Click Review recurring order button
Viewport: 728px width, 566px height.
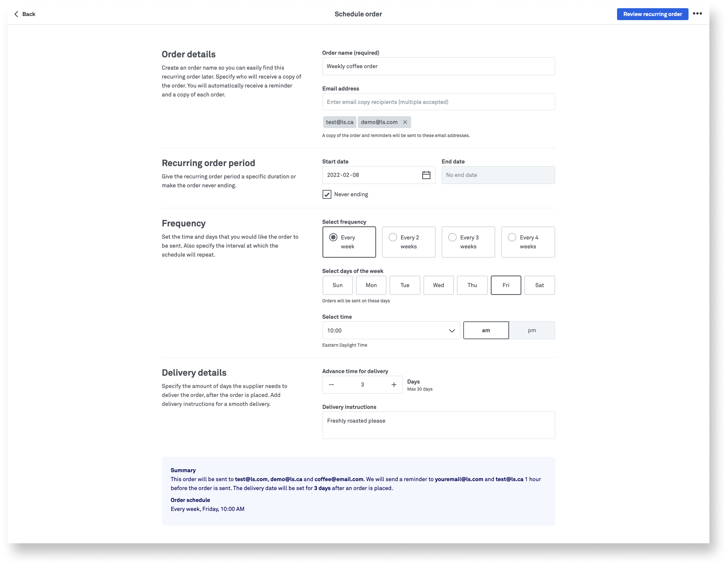click(x=652, y=14)
